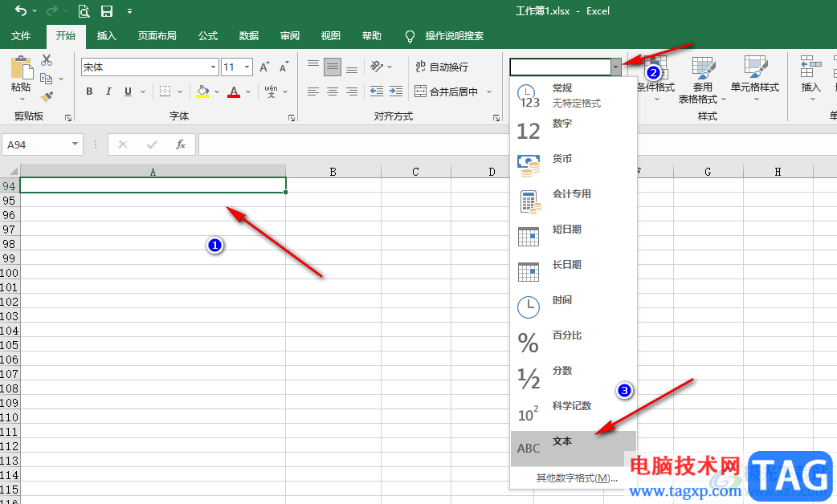This screenshot has width=837, height=504.
Task: Cut selection with the scissors icon
Action: pos(47,60)
